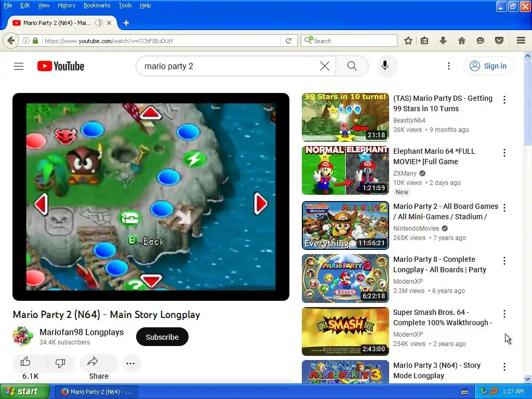Screen dimensions: 532x399
Task: Show site information icon
Action: 26,41
